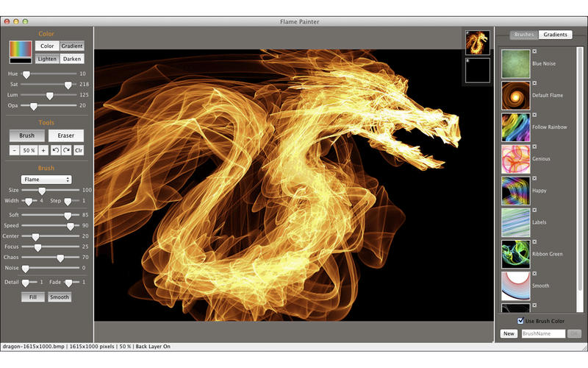Select the dragon layer thumbnail
The image size is (588, 368).
pyautogui.click(x=478, y=42)
